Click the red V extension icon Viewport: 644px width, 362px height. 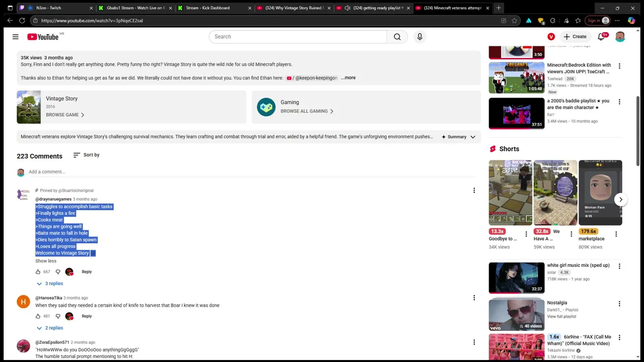[x=551, y=37]
